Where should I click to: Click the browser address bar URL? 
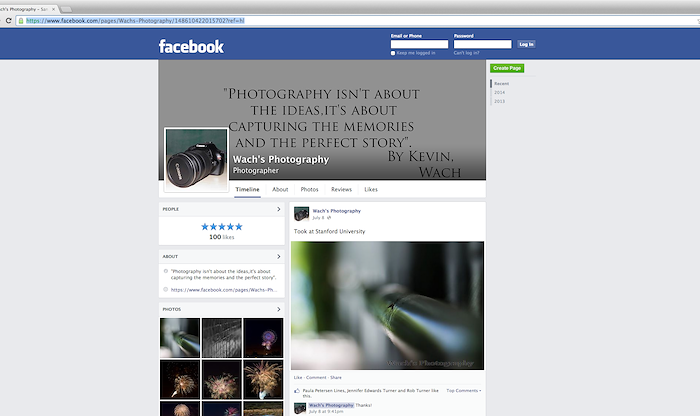pyautogui.click(x=135, y=21)
